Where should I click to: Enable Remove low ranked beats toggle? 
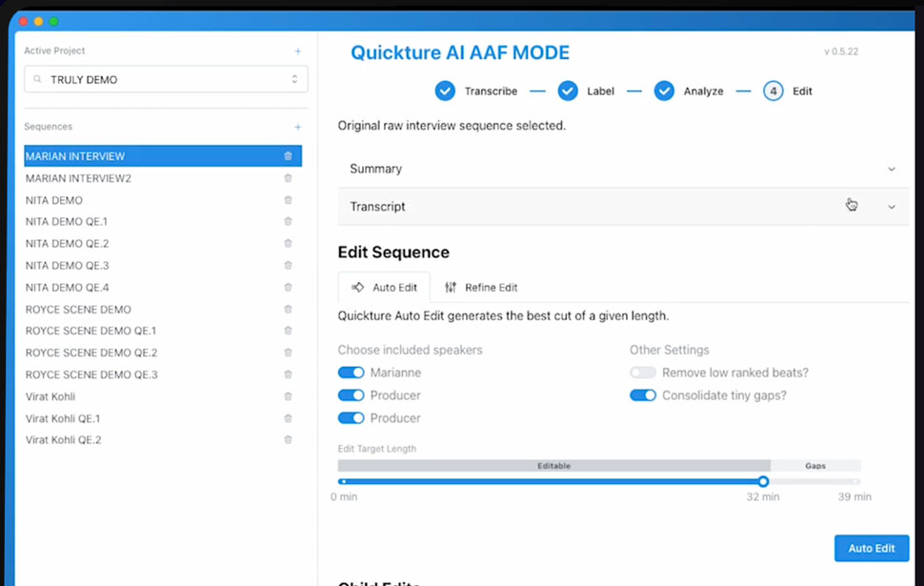[x=643, y=373]
